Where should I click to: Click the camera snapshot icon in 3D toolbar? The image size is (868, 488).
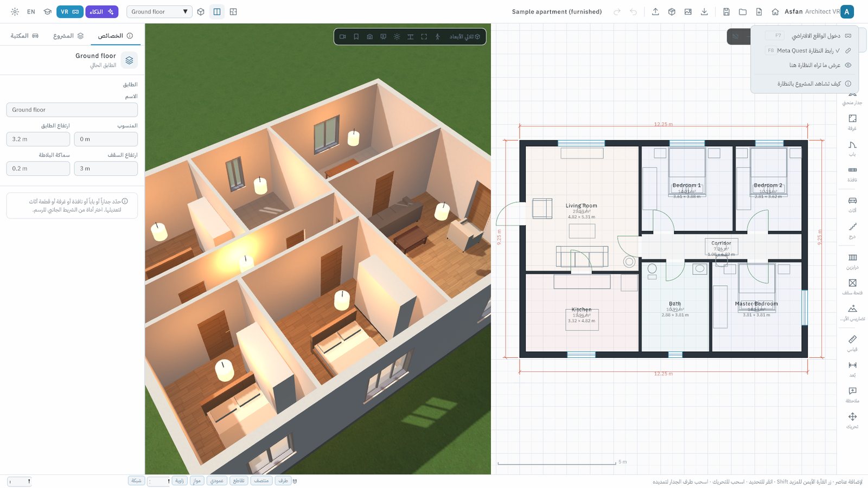369,37
